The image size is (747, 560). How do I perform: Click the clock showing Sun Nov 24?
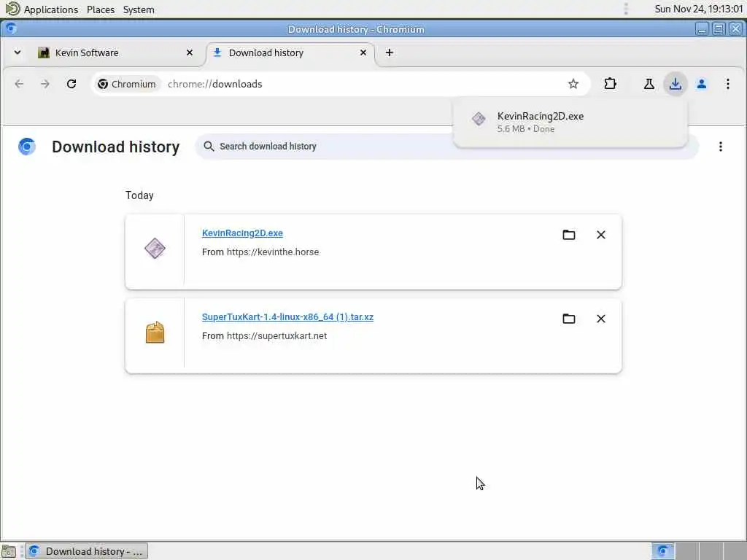[x=698, y=9]
